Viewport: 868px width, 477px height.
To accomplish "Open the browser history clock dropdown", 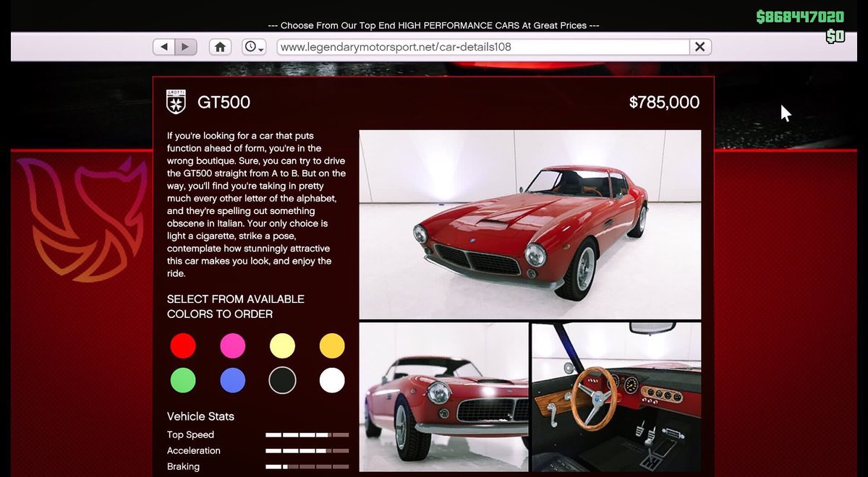I will click(x=254, y=47).
